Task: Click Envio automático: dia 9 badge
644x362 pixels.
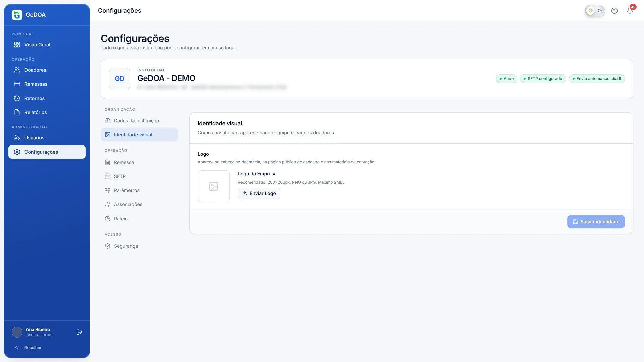Action: tap(597, 79)
